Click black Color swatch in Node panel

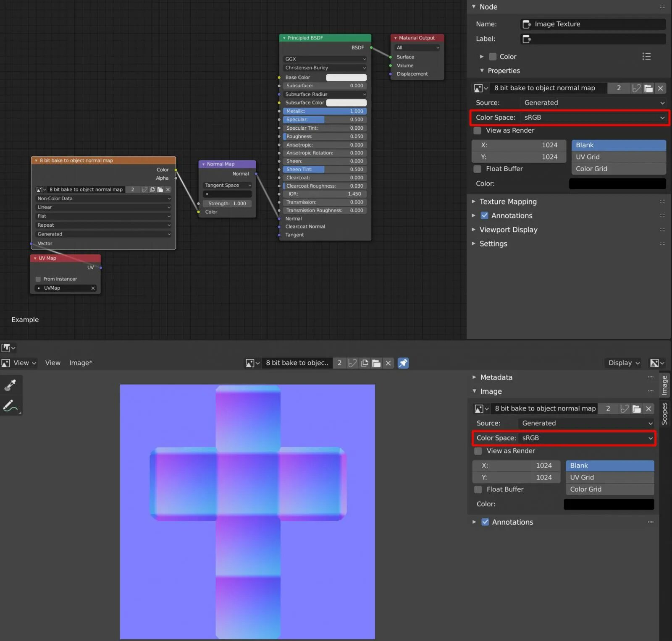click(x=617, y=184)
